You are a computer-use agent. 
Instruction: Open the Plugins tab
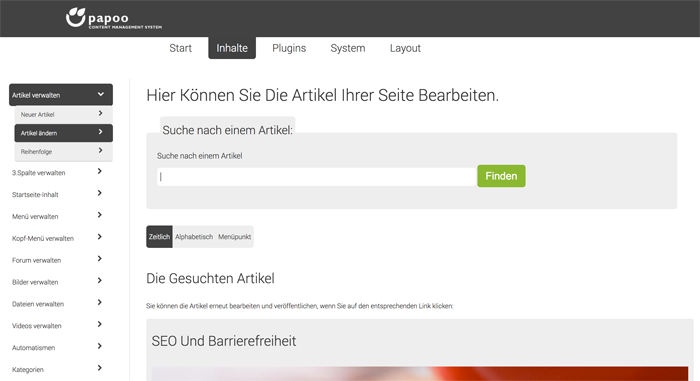click(x=289, y=48)
